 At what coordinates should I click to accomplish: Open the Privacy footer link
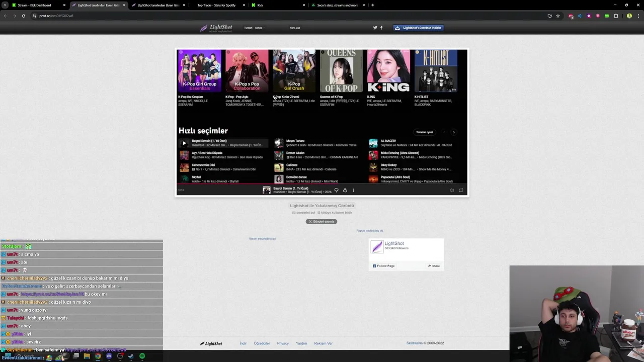pos(283,343)
